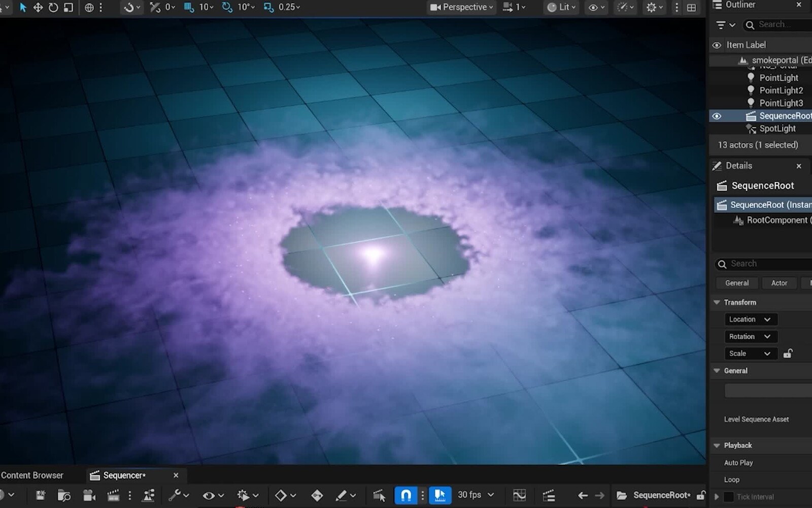
Task: Open grid snap value 10 dropdown
Action: click(x=207, y=7)
